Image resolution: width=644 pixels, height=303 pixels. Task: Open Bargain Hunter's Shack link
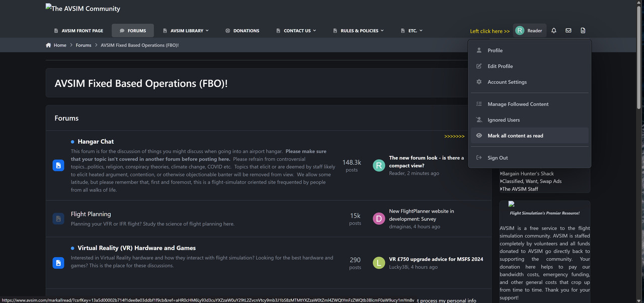pos(527,174)
